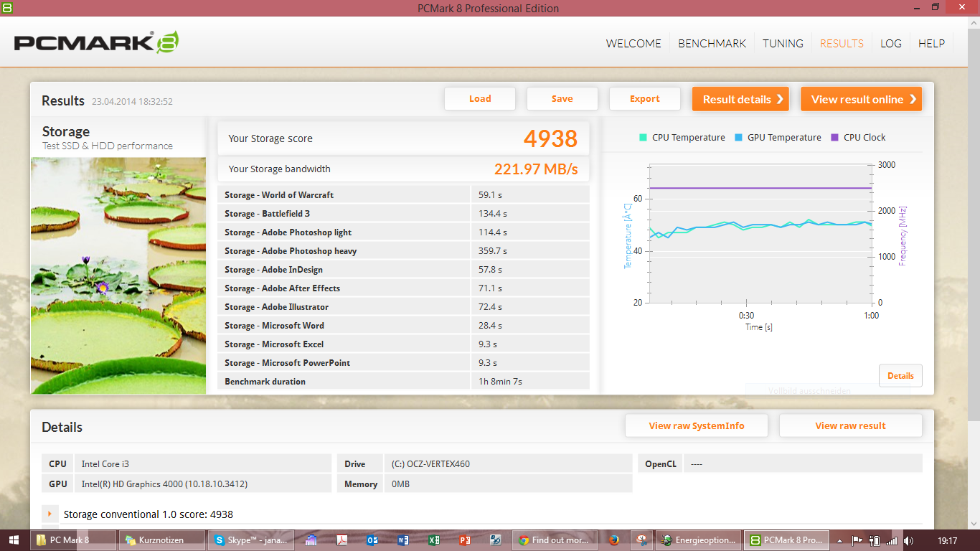Open Firefox from the taskbar
The image size is (980, 551).
tap(613, 540)
